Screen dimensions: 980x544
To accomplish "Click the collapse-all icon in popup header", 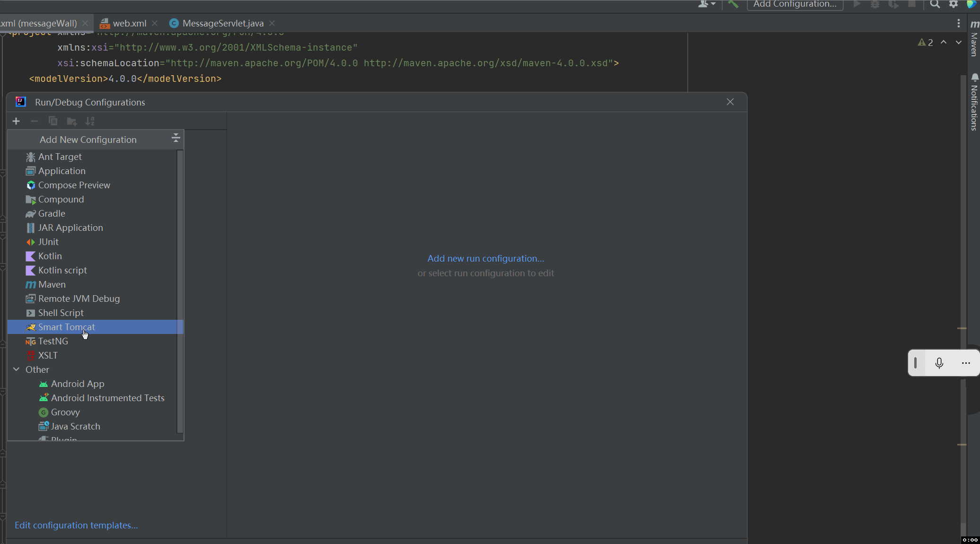I will 175,138.
